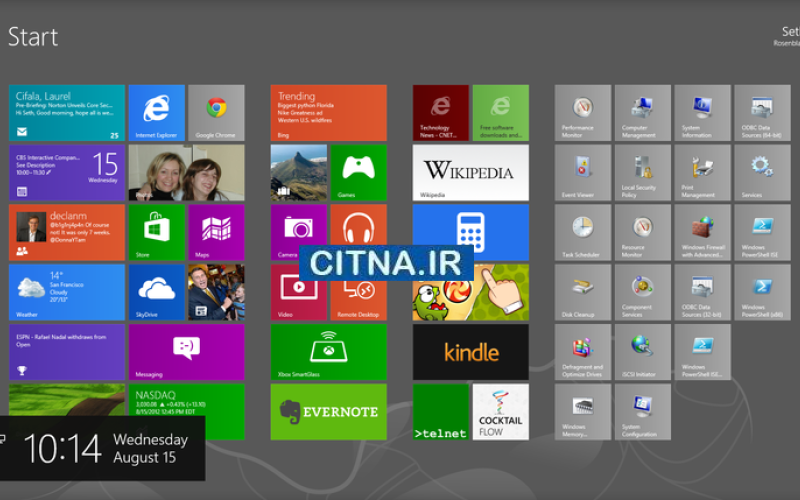Open the Wikipedia tile

point(470,172)
